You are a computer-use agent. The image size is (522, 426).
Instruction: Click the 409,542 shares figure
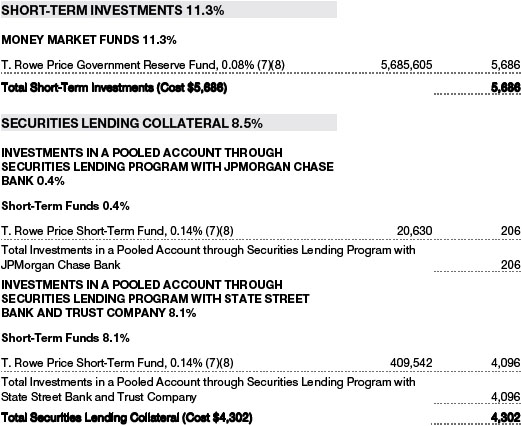click(x=411, y=363)
